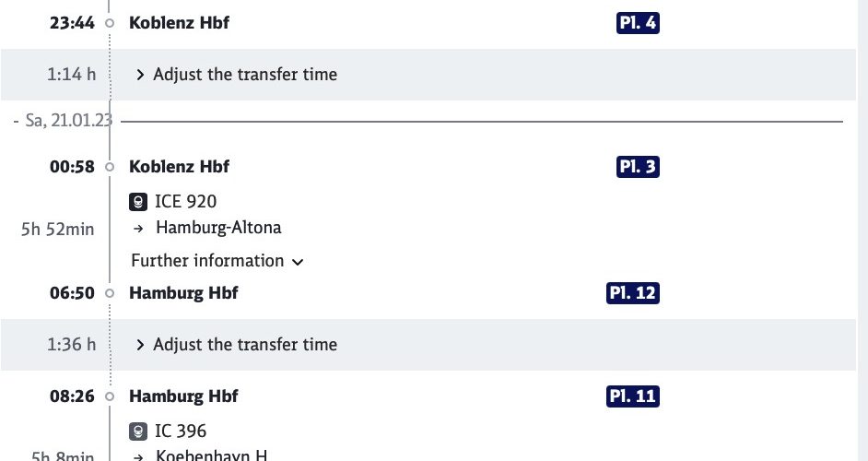The height and width of the screenshot is (461, 868).
Task: Expand Further information for ICE 920
Action: pyautogui.click(x=217, y=261)
